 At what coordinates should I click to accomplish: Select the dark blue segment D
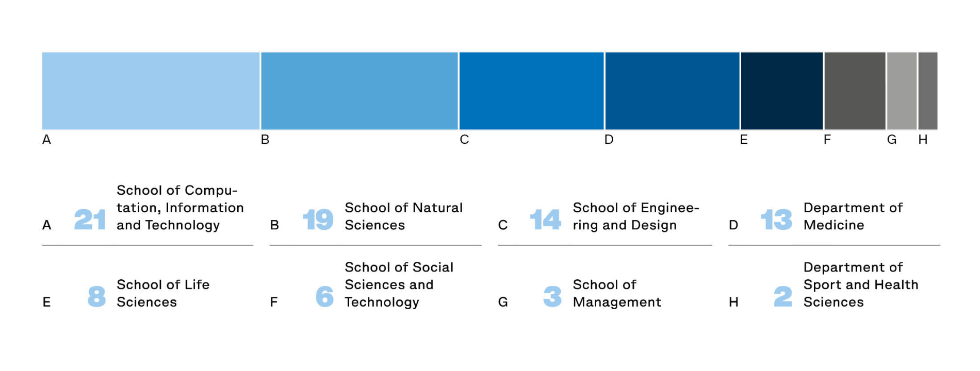click(672, 91)
